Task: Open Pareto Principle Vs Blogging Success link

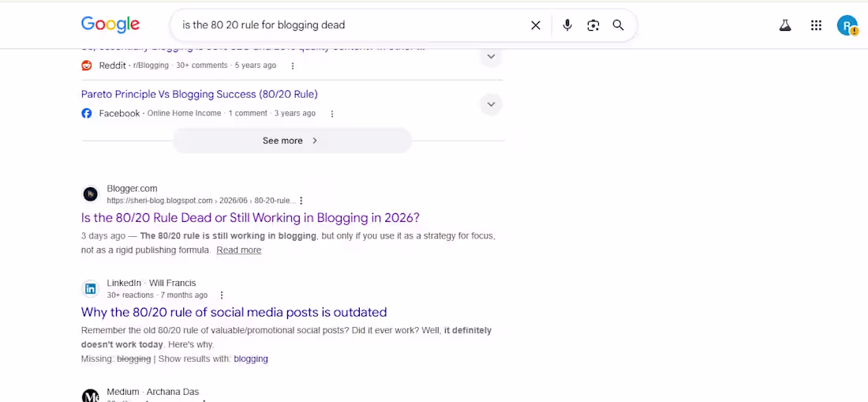Action: pos(200,94)
